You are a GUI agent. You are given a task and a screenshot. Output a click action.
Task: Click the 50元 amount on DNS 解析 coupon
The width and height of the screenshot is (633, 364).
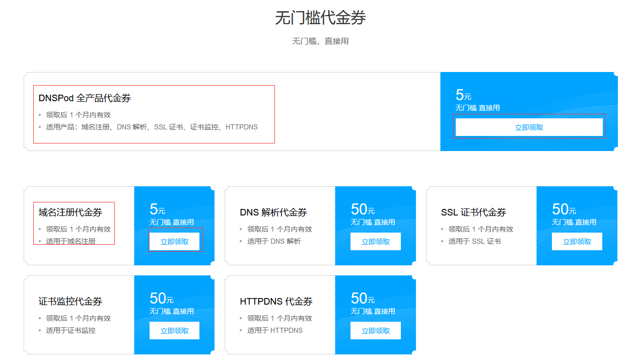pyautogui.click(x=363, y=209)
